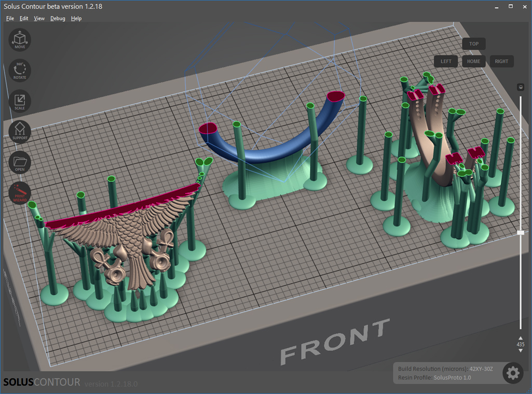Image resolution: width=532 pixels, height=394 pixels.
Task: Switch to the TOP view
Action: [x=474, y=44]
